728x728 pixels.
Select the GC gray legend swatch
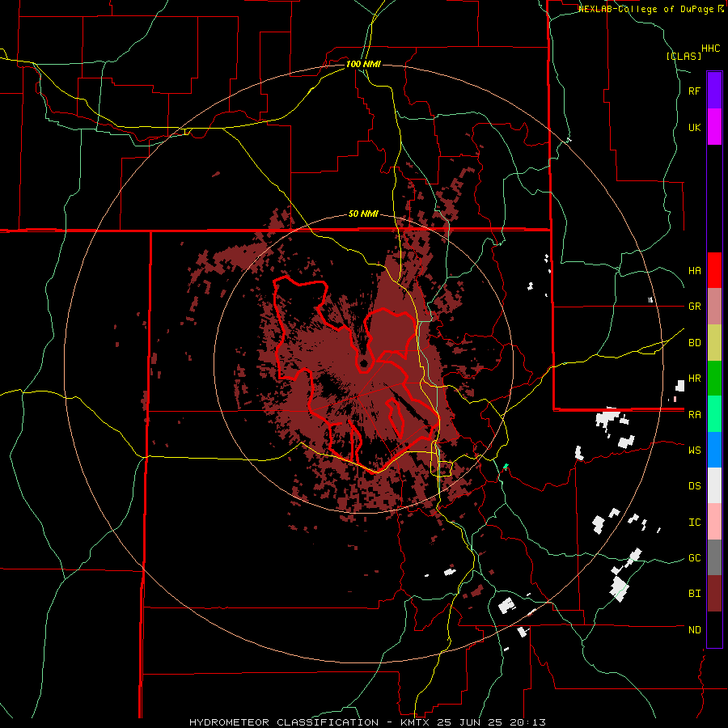(x=714, y=557)
